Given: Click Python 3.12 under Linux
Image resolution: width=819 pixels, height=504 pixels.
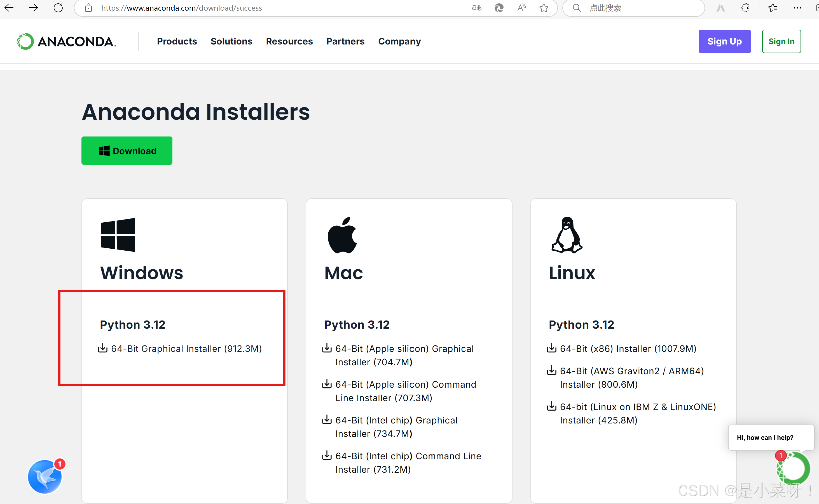Looking at the screenshot, I should coord(581,325).
